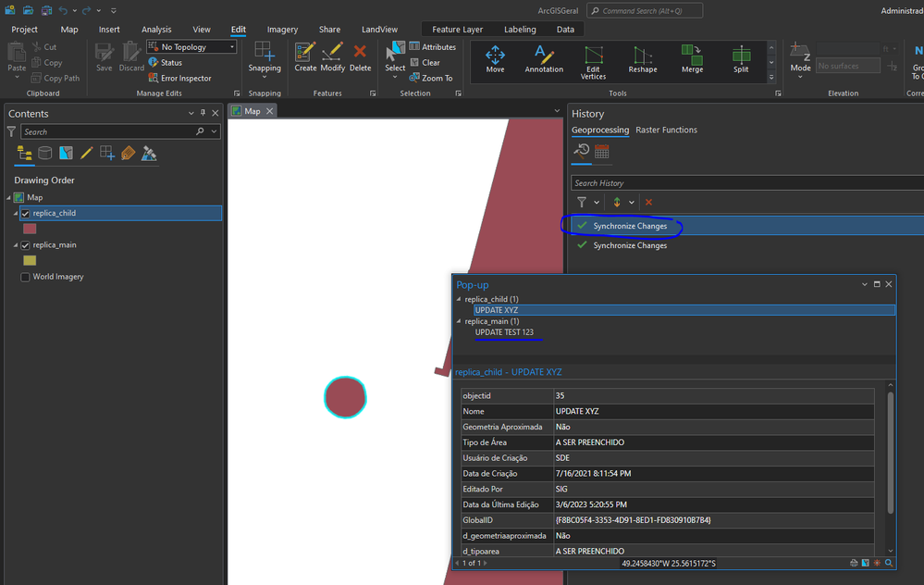924x585 pixels.
Task: Select UPDATE TEST 123 in Pop-up
Action: tap(504, 332)
